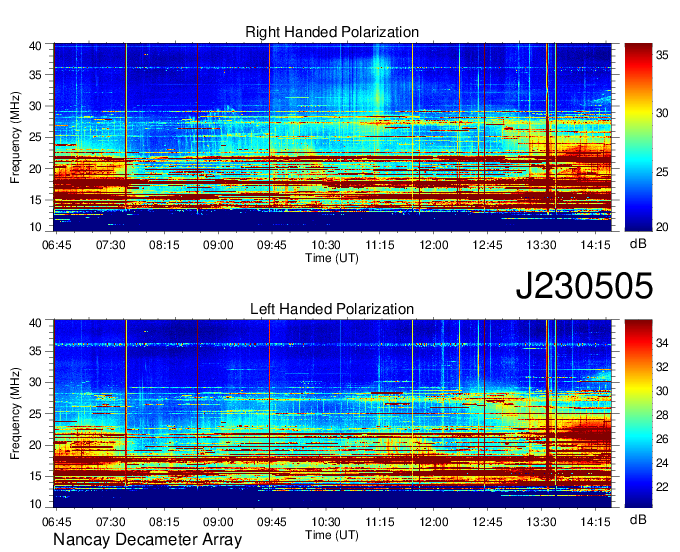680x552 pixels.
Task: Click 07:30 time tick on Right Handed plot
Action: click(111, 245)
